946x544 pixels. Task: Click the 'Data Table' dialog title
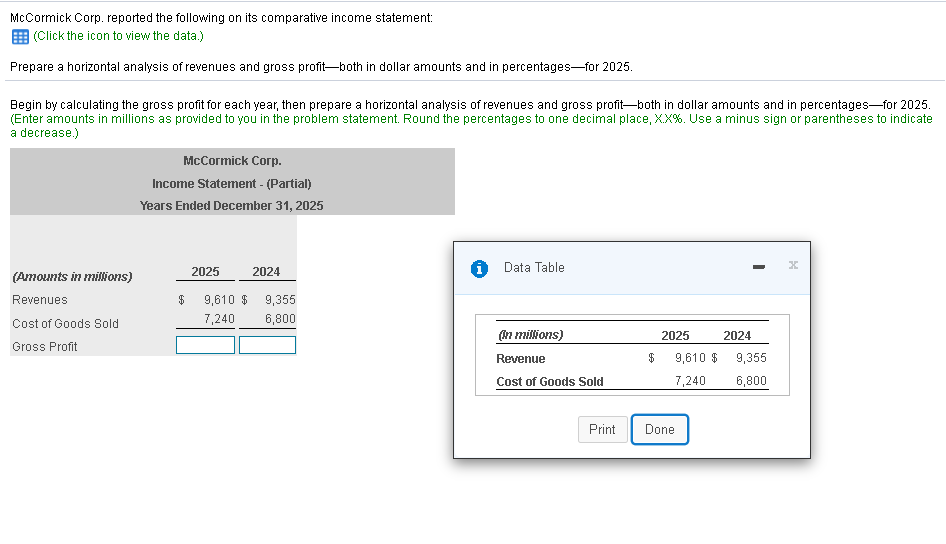(534, 267)
